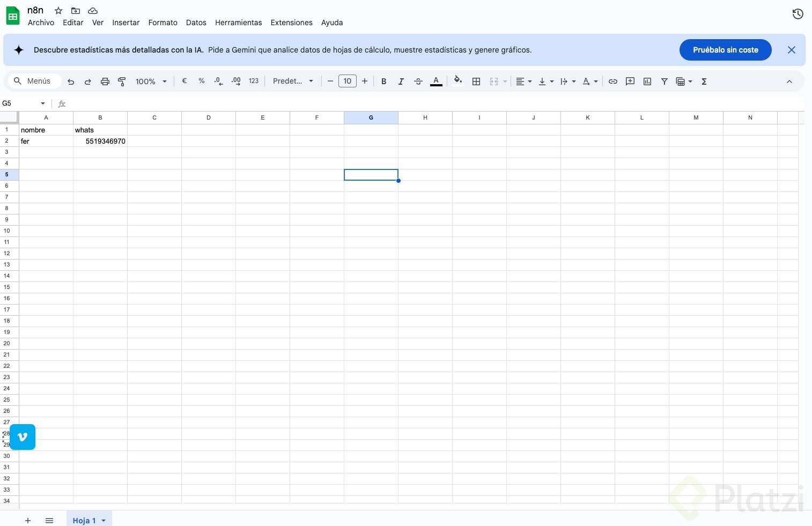
Task: Increase the decimal places
Action: point(236,81)
